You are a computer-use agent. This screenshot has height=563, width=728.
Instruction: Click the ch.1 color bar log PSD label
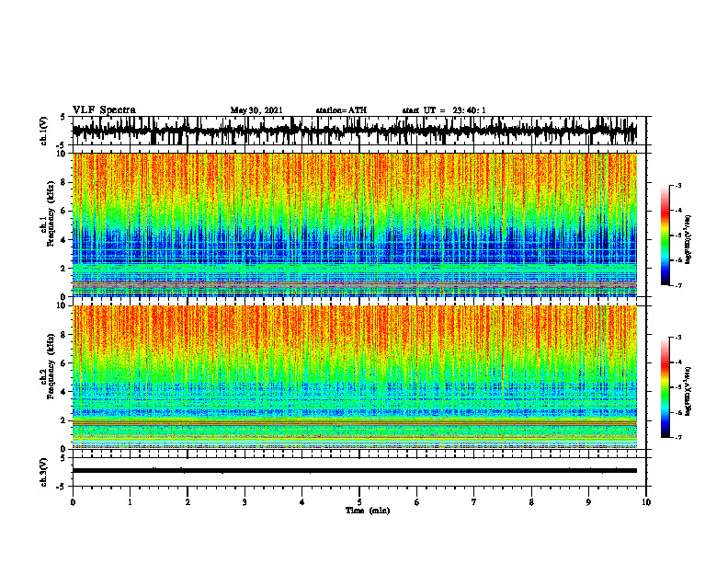[x=689, y=239]
